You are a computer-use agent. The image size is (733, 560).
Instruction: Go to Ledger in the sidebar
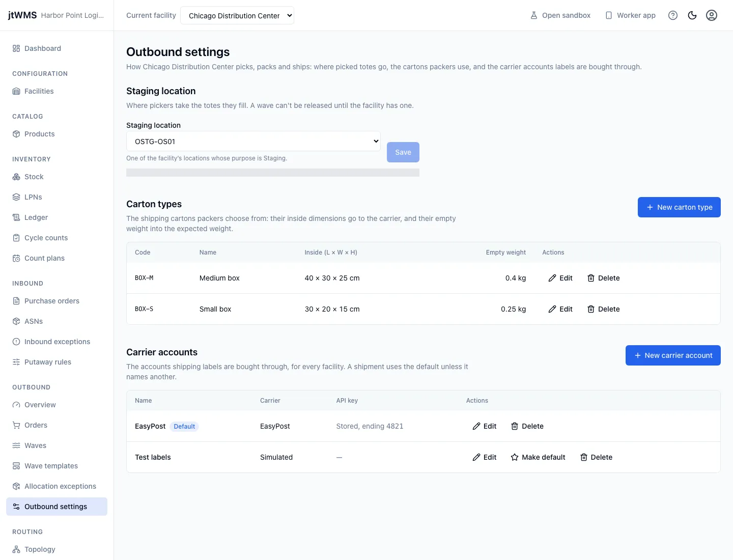point(57,217)
